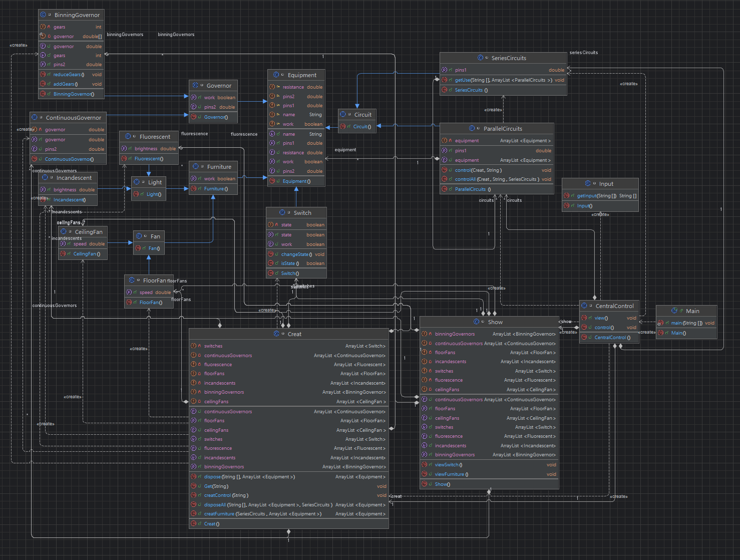Select the class icon beside ParallelCircuits title
The image size is (740, 560).
472,129
